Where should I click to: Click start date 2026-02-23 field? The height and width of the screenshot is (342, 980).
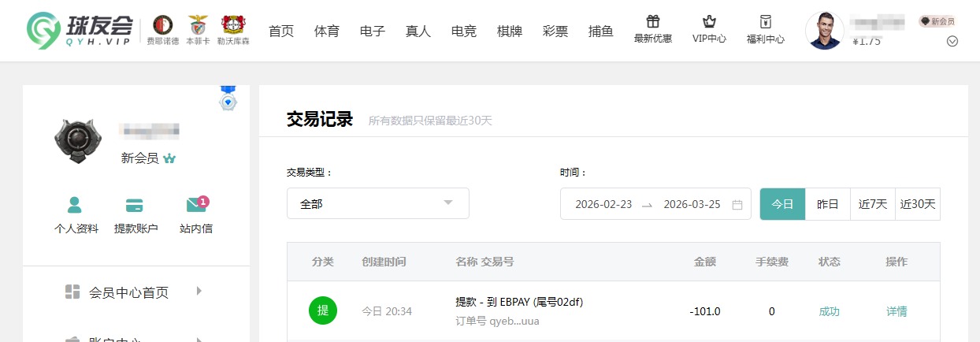(603, 204)
